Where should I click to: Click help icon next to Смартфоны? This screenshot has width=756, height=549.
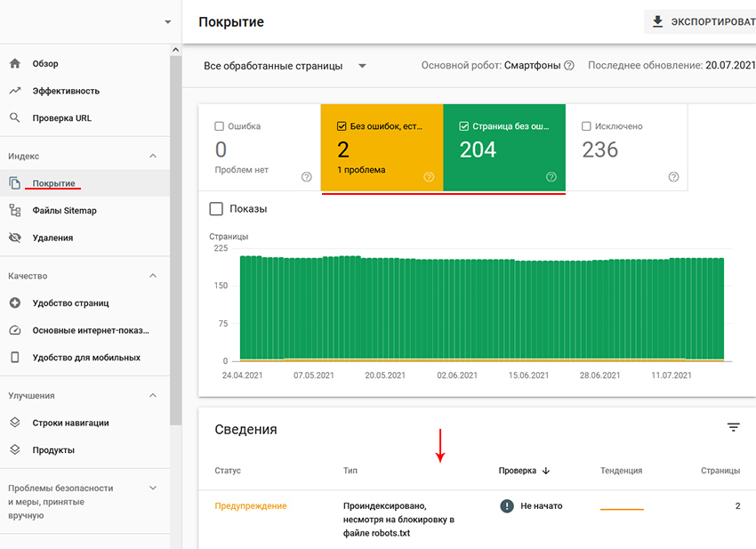click(569, 66)
